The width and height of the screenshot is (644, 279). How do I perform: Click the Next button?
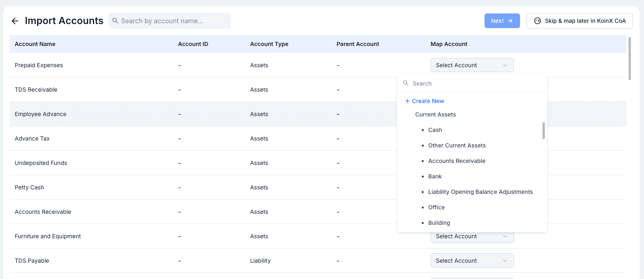coord(502,21)
